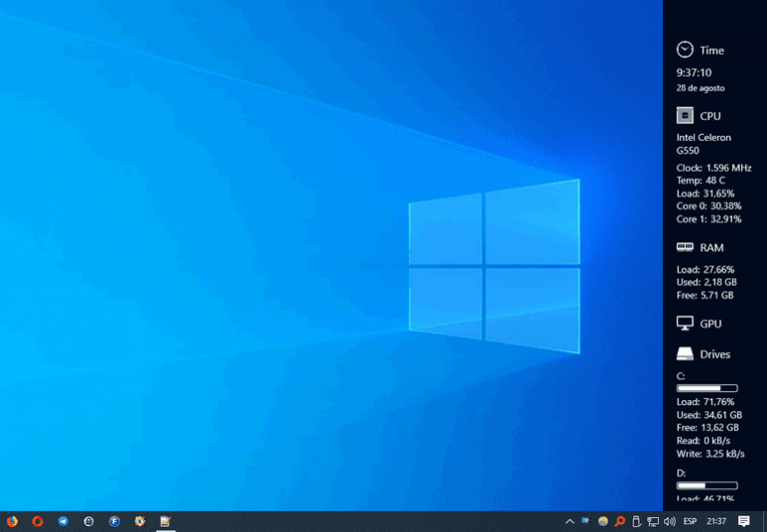Click the D: drive usage bar
Viewport: 767px width, 532px height.
[x=707, y=485]
